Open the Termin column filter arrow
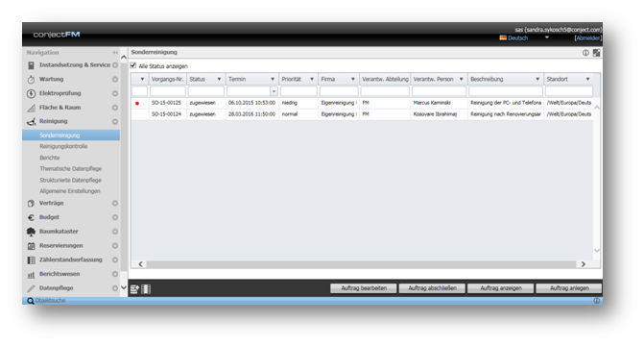The height and width of the screenshot is (346, 644). point(273,79)
